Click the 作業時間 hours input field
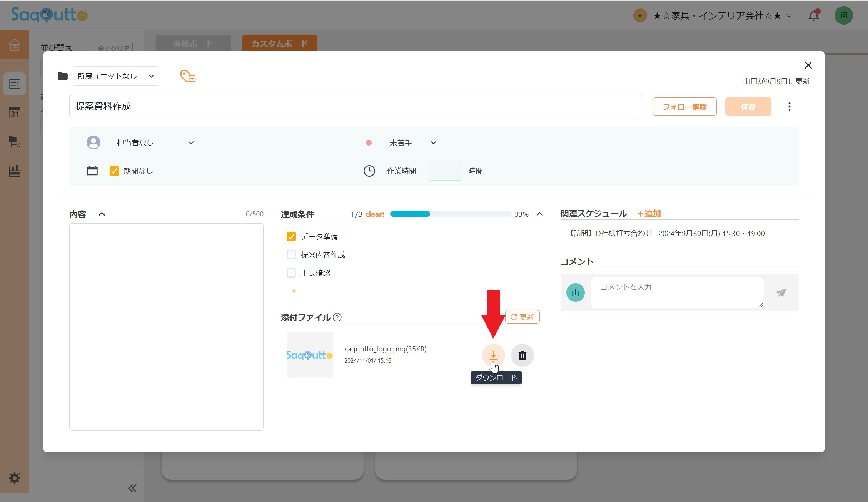 pos(445,171)
